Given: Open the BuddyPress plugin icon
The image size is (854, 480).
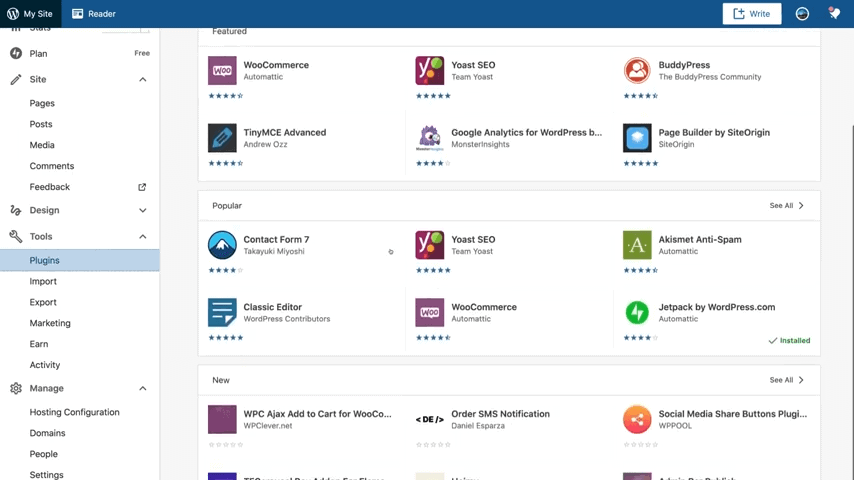Looking at the screenshot, I should (637, 70).
